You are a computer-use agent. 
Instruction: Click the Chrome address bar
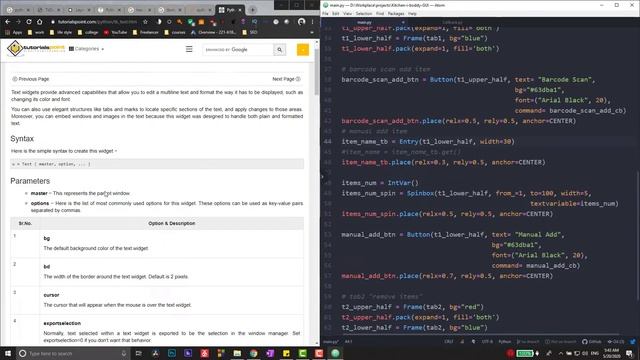(x=97, y=22)
